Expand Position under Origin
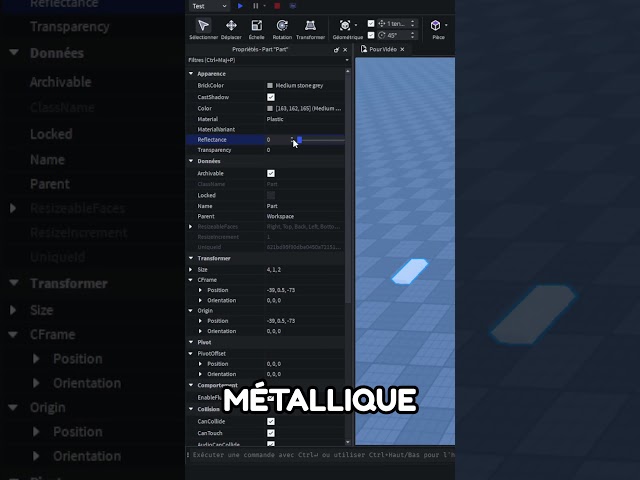The width and height of the screenshot is (640, 480). coord(200,321)
